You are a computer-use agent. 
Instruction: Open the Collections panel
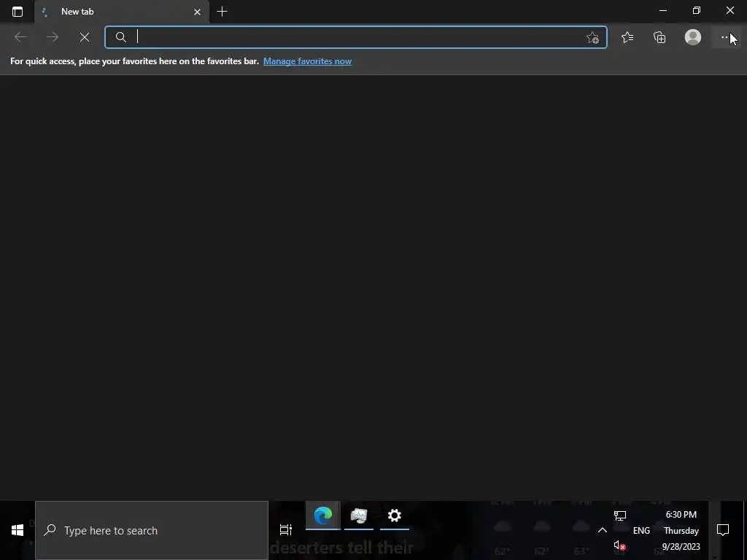pos(659,37)
